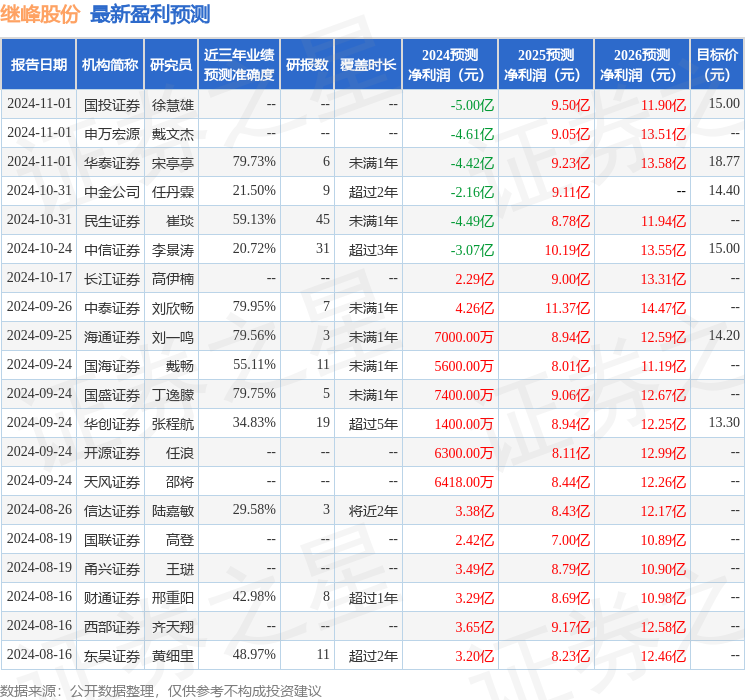The width and height of the screenshot is (745, 700).
Task: Click the 开源证券 institution cell
Action: [112, 453]
